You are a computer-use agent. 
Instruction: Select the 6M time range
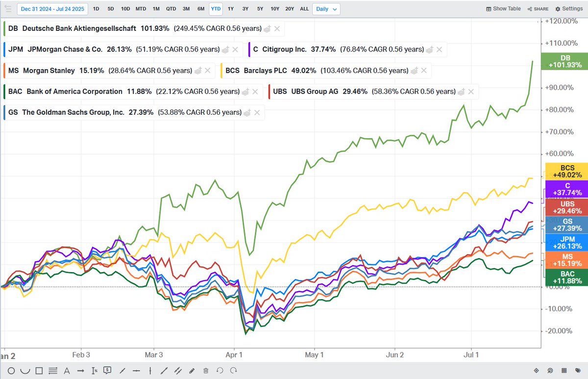point(201,9)
